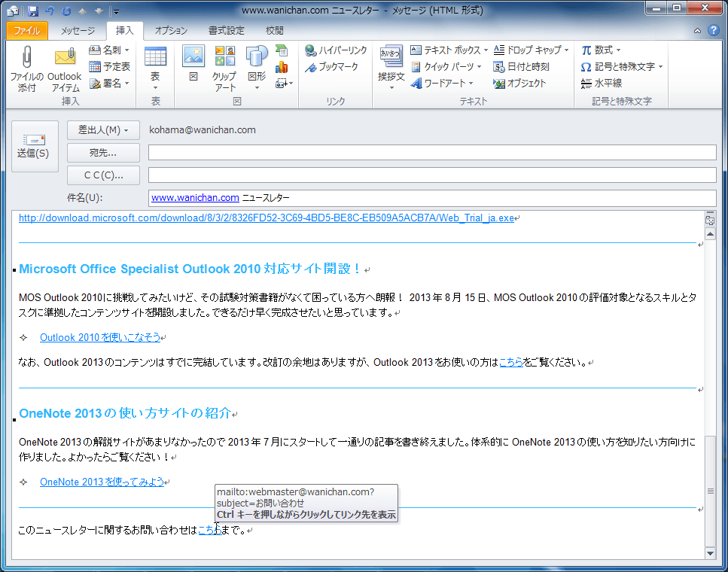Viewport: 728px width, 572px height.
Task: Click the ハイパーリンク button
Action: (x=336, y=50)
